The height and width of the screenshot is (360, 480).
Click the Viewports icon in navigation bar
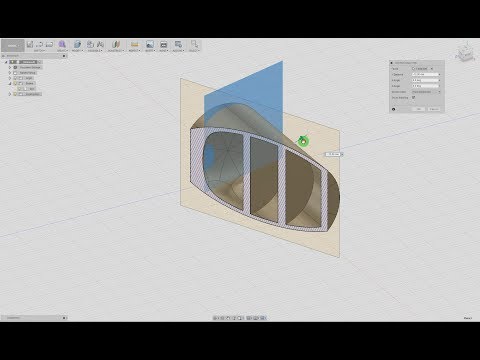[x=263, y=318]
